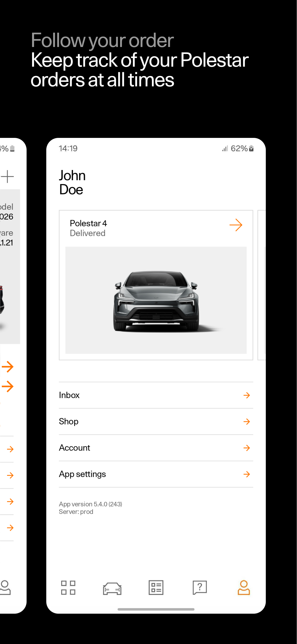The height and width of the screenshot is (644, 297).
Task: Expand the Account row arrow
Action: point(247,448)
